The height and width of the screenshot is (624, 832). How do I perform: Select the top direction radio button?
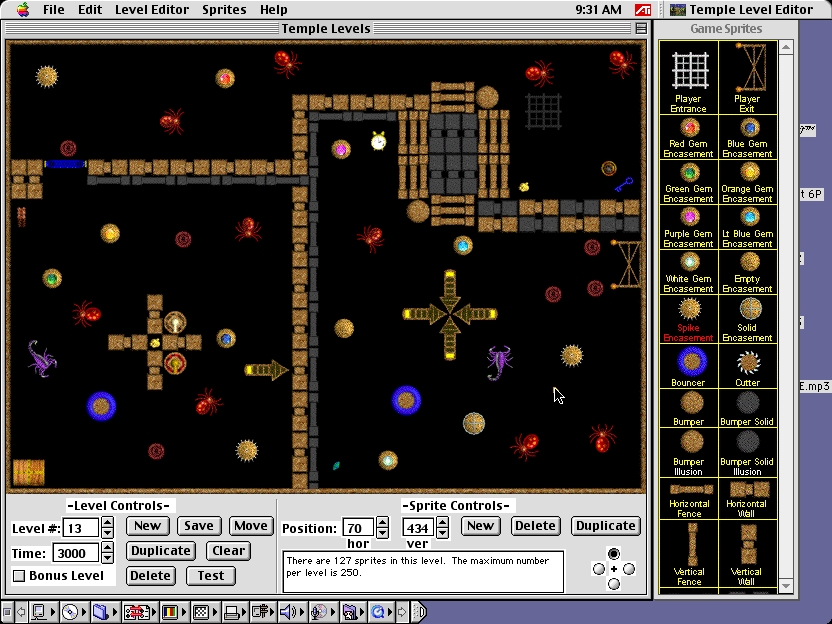coord(614,553)
